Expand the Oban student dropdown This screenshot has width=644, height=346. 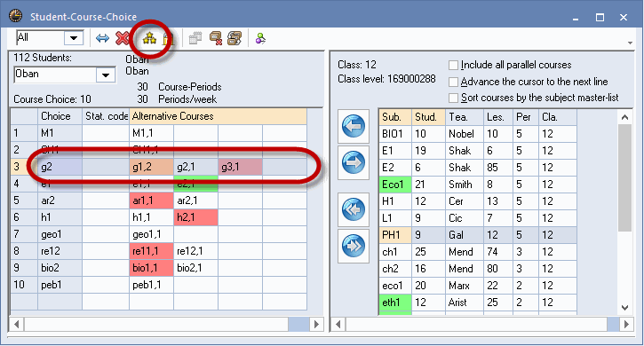click(106, 75)
